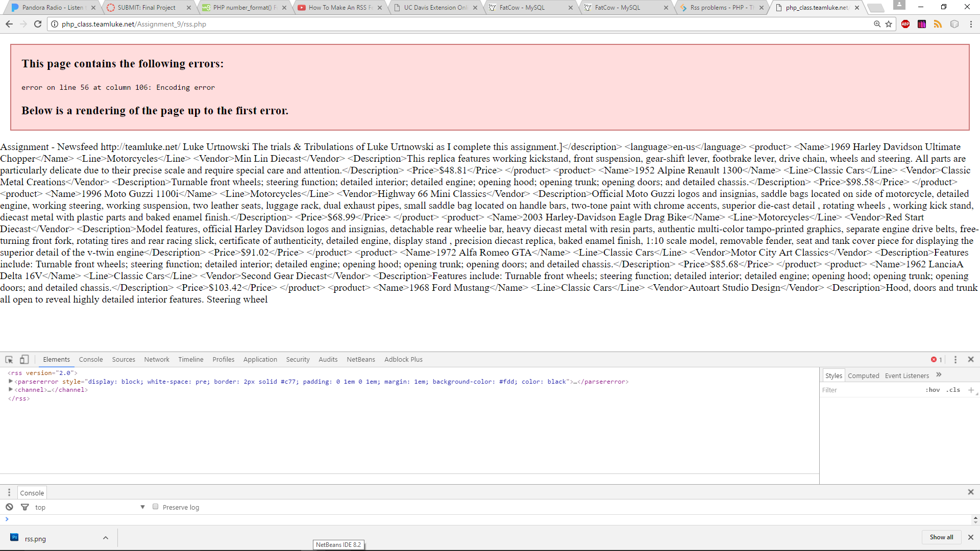Switch to the Network tab
The image size is (980, 551).
(x=156, y=360)
